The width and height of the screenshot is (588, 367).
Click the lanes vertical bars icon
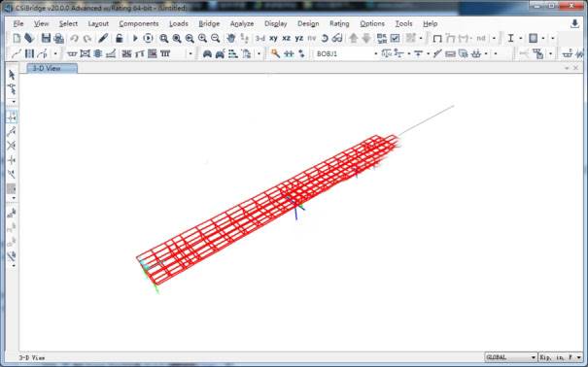pyautogui.click(x=29, y=53)
